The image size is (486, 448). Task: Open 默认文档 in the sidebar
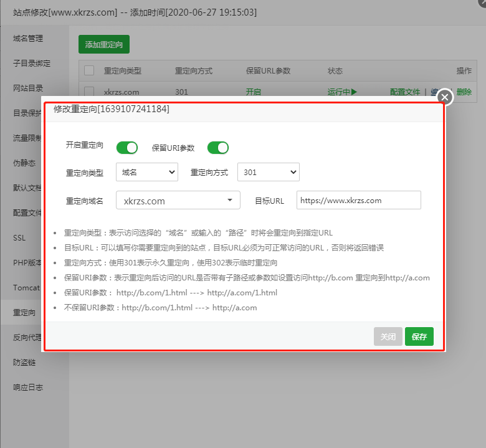(x=27, y=188)
